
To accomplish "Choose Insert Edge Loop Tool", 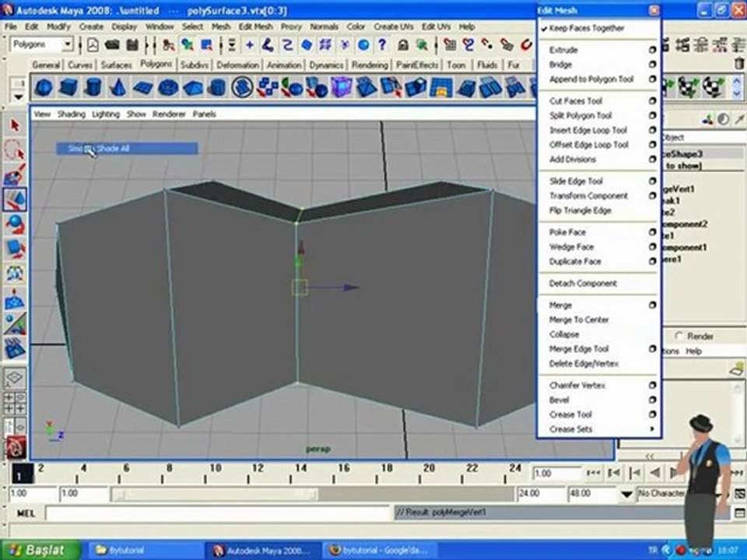I will tap(588, 130).
